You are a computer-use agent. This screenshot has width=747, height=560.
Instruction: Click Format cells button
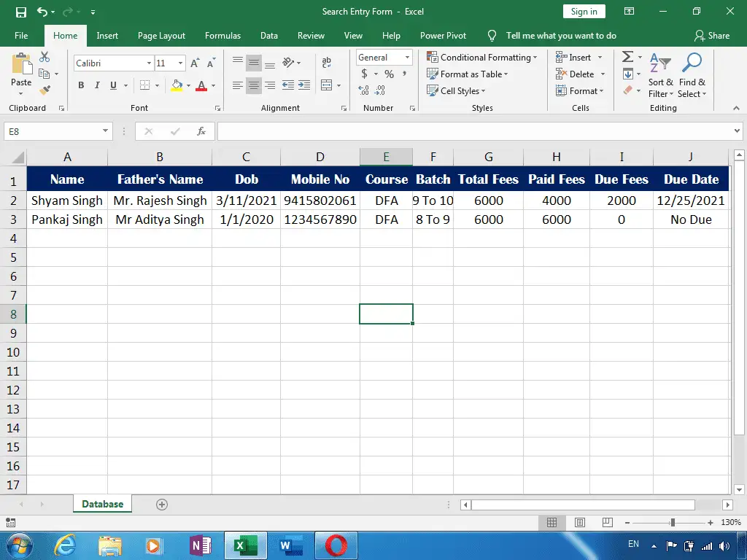coord(580,90)
